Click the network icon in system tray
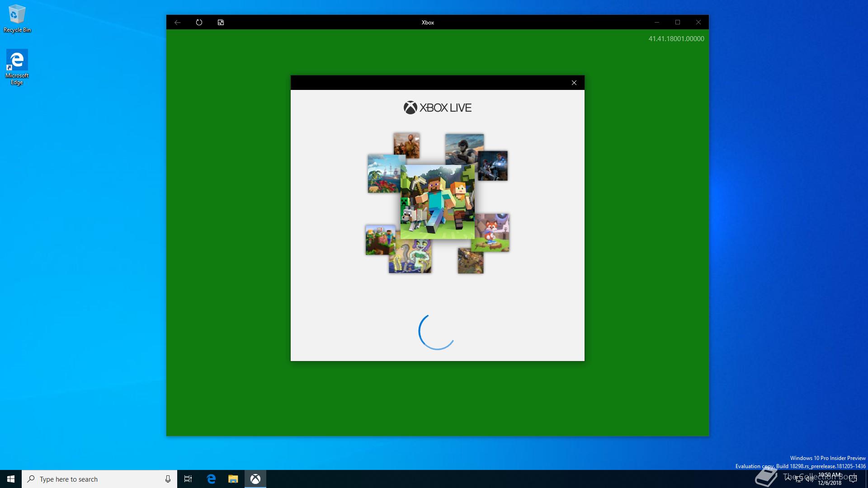 (799, 479)
